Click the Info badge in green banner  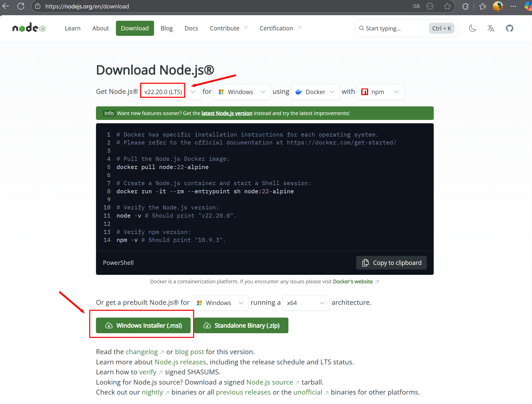tap(109, 113)
